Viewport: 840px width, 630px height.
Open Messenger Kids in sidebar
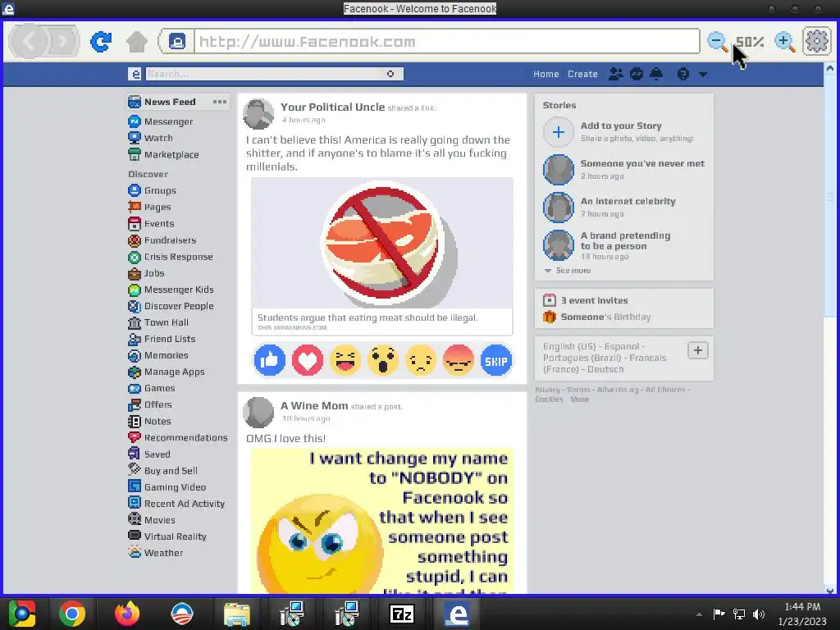click(171, 290)
